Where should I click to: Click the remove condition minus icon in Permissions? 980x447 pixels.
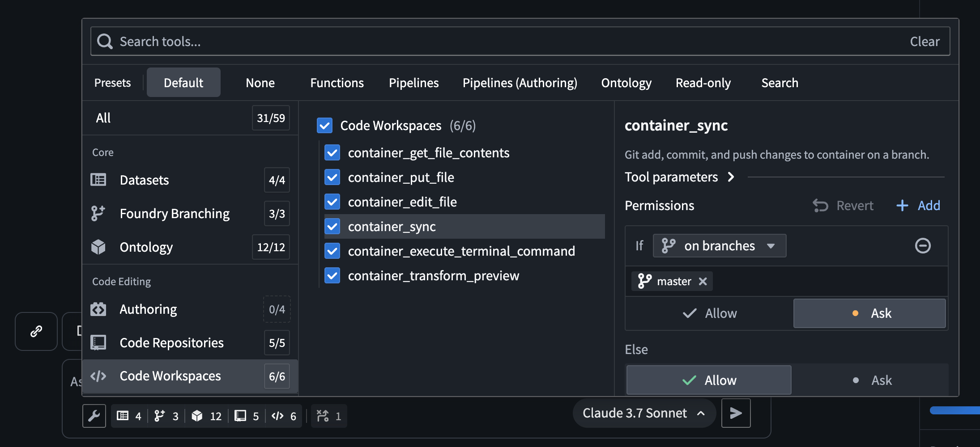[923, 245]
